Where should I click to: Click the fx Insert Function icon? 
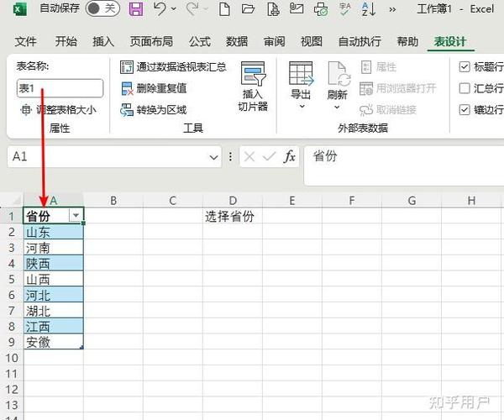[289, 157]
